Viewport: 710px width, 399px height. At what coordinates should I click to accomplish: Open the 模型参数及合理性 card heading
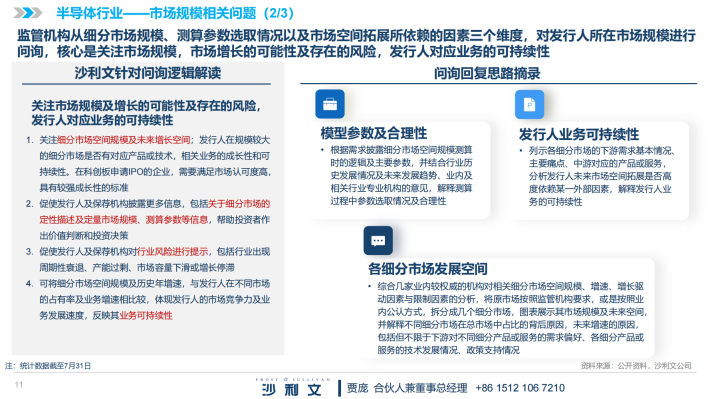coord(374,133)
